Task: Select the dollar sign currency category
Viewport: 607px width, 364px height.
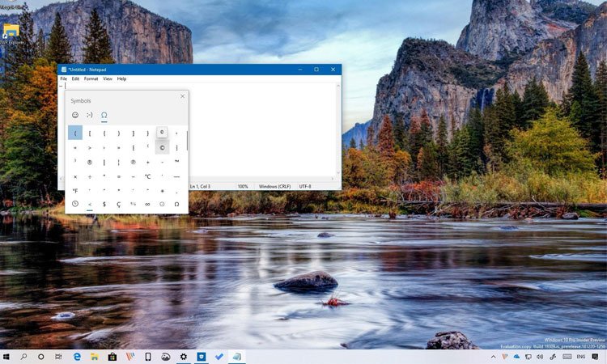Action: point(104,205)
